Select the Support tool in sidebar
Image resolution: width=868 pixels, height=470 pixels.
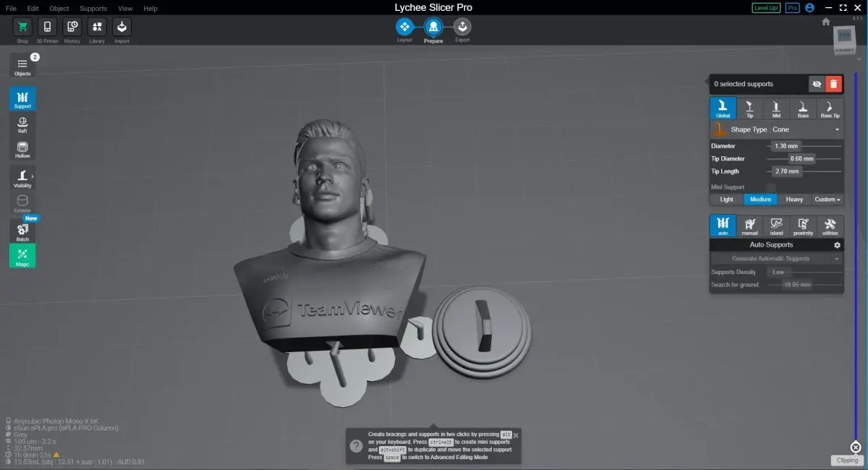(22, 99)
